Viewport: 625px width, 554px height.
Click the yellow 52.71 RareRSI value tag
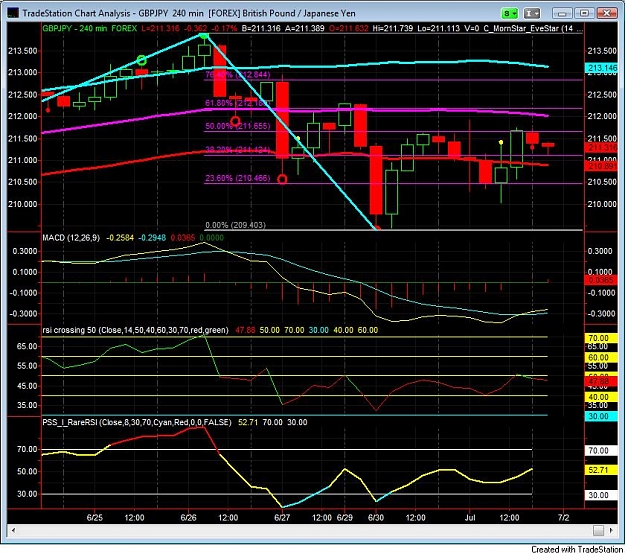pyautogui.click(x=599, y=470)
